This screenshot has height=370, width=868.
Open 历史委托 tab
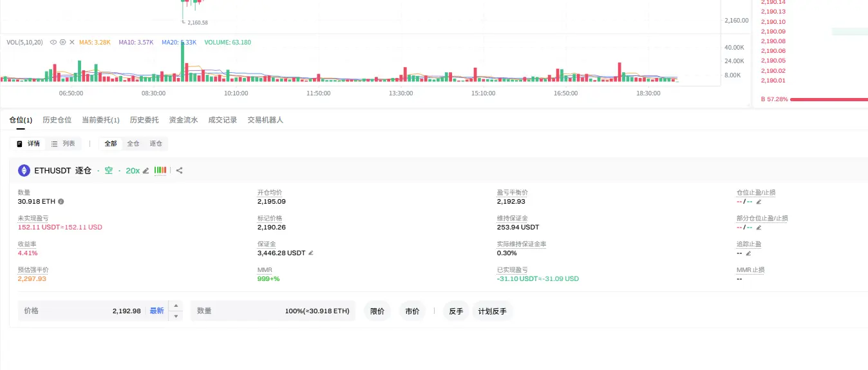click(144, 120)
